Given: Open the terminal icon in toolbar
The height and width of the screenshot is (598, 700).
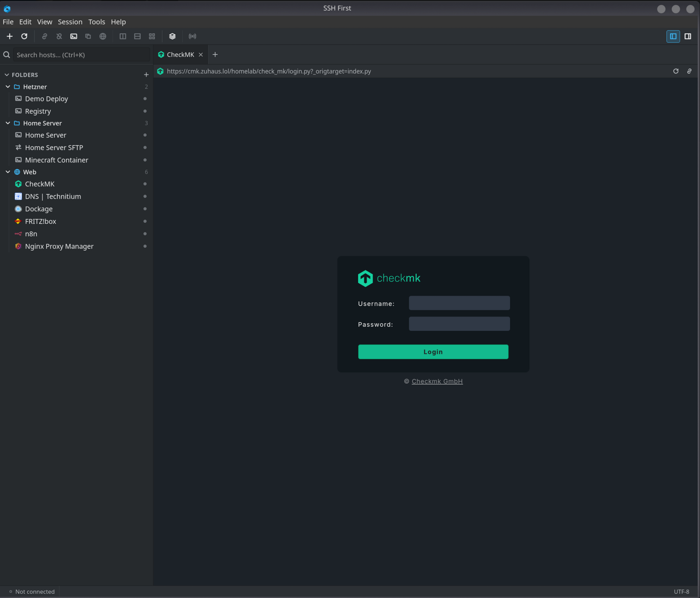Looking at the screenshot, I should click(74, 36).
